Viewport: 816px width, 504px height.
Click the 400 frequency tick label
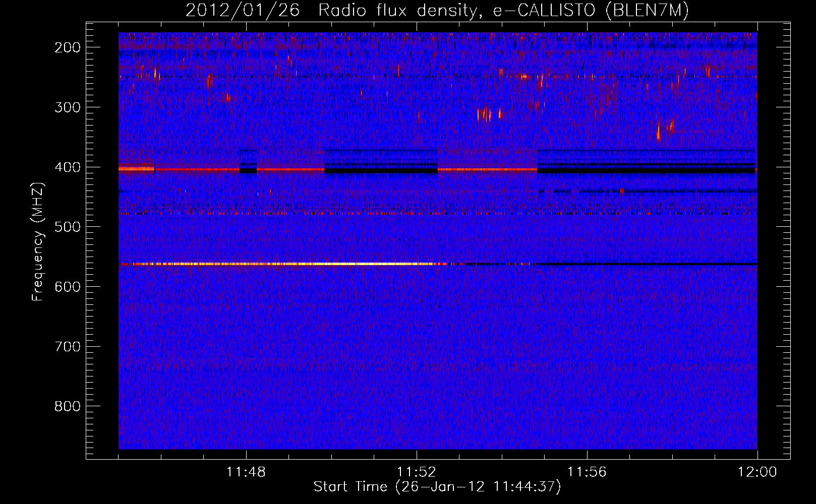(68, 167)
